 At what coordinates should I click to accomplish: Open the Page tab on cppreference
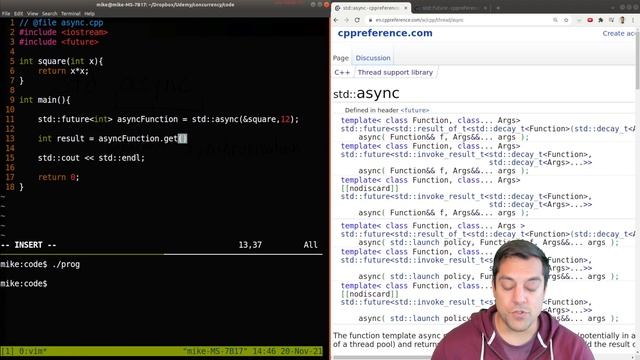pyautogui.click(x=341, y=58)
